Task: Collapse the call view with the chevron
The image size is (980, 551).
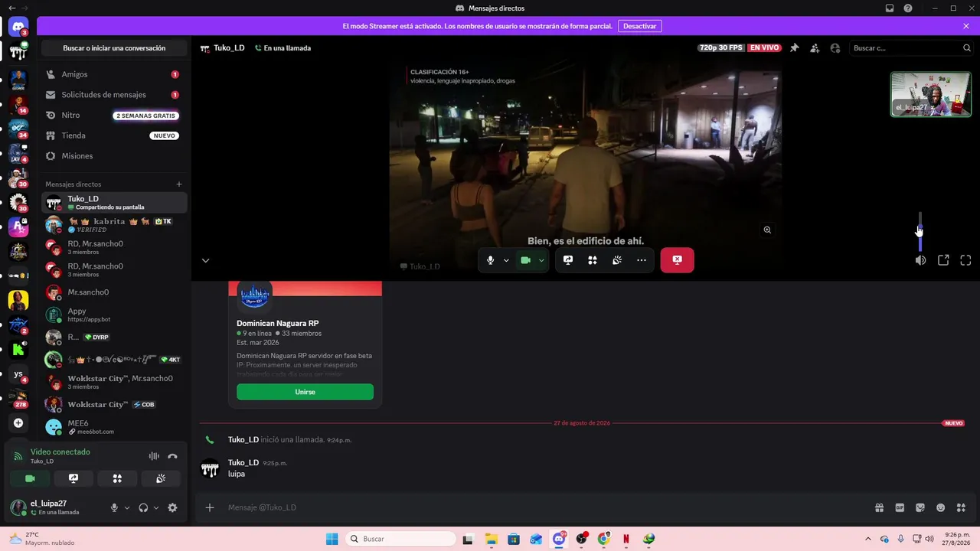Action: coord(205,260)
